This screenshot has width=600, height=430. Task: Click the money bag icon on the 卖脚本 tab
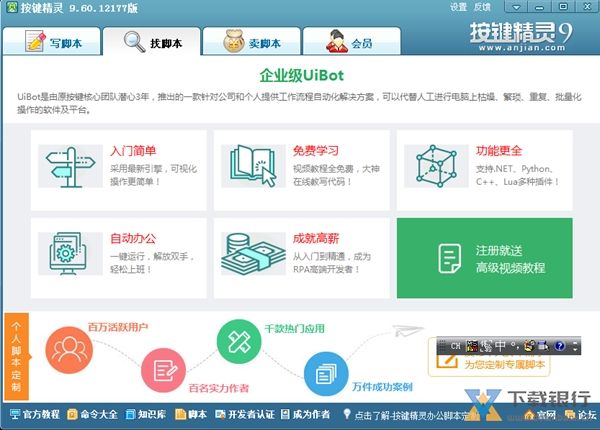[233, 41]
